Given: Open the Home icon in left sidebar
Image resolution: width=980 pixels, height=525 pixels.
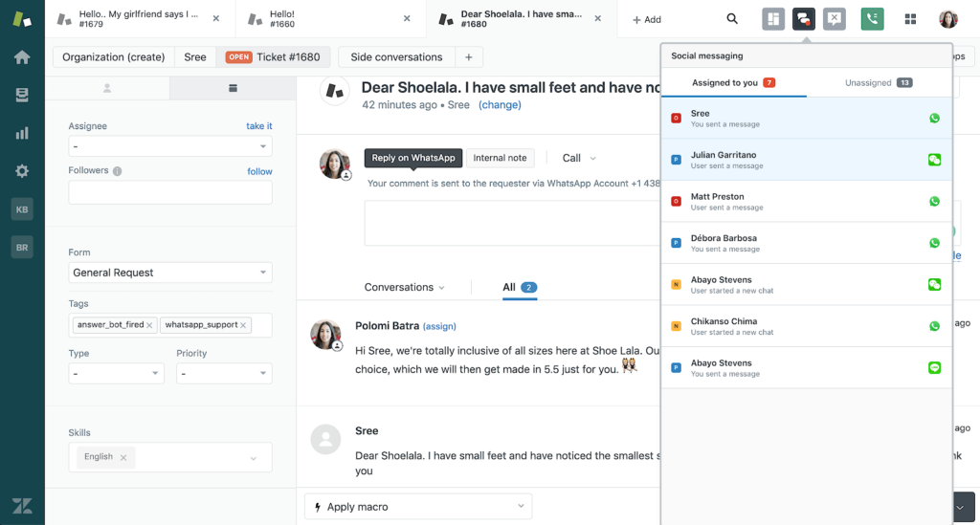Looking at the screenshot, I should tap(22, 57).
